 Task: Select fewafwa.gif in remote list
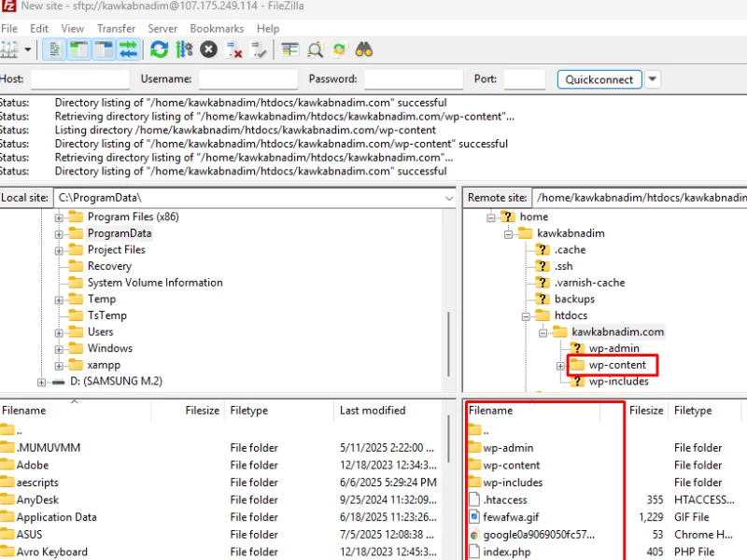[511, 517]
